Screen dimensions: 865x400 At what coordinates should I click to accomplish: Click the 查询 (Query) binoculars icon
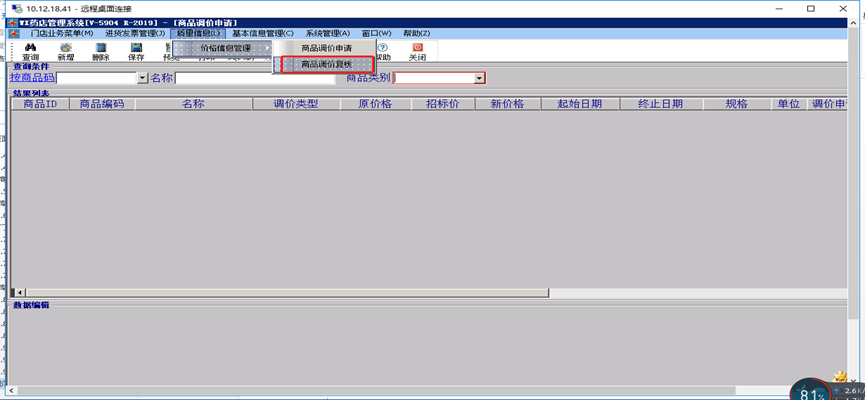30,48
